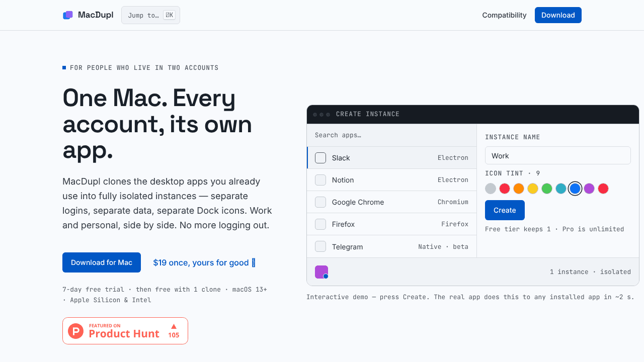
Task: Pick the teal icon tint swatch
Action: click(561, 189)
